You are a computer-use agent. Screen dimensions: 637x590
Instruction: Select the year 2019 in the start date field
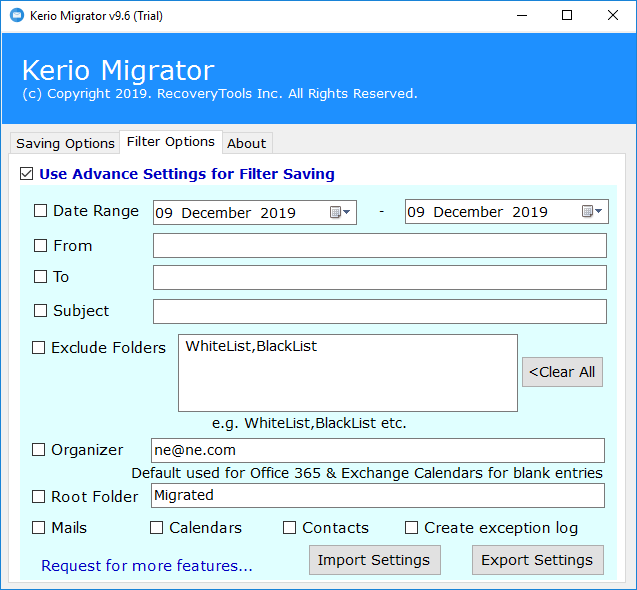278,213
